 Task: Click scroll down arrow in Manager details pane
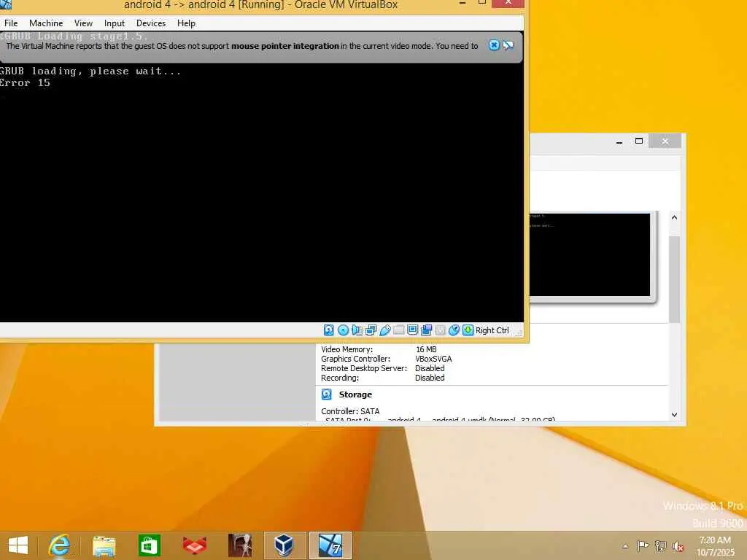(x=674, y=414)
